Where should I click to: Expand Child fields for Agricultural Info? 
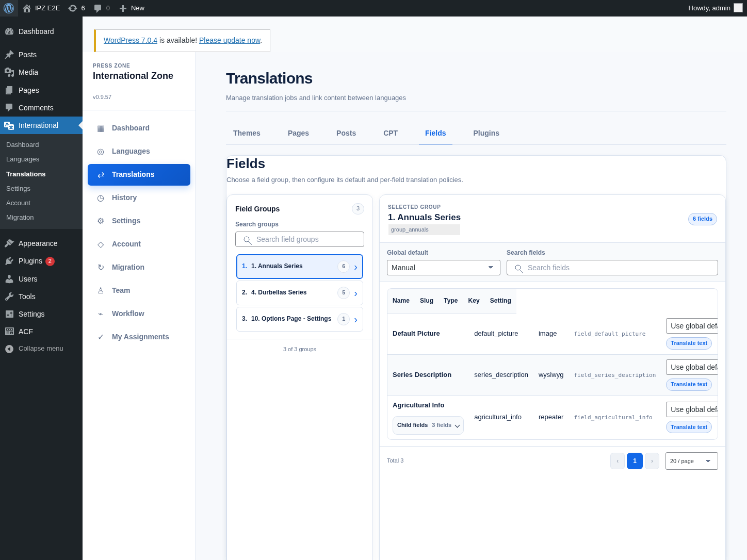(x=428, y=425)
